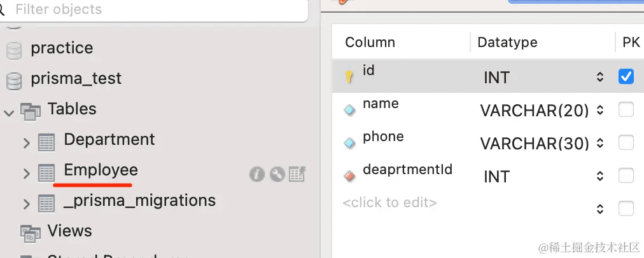Click the diamond icon beside name column
The height and width of the screenshot is (258, 644).
(x=349, y=110)
